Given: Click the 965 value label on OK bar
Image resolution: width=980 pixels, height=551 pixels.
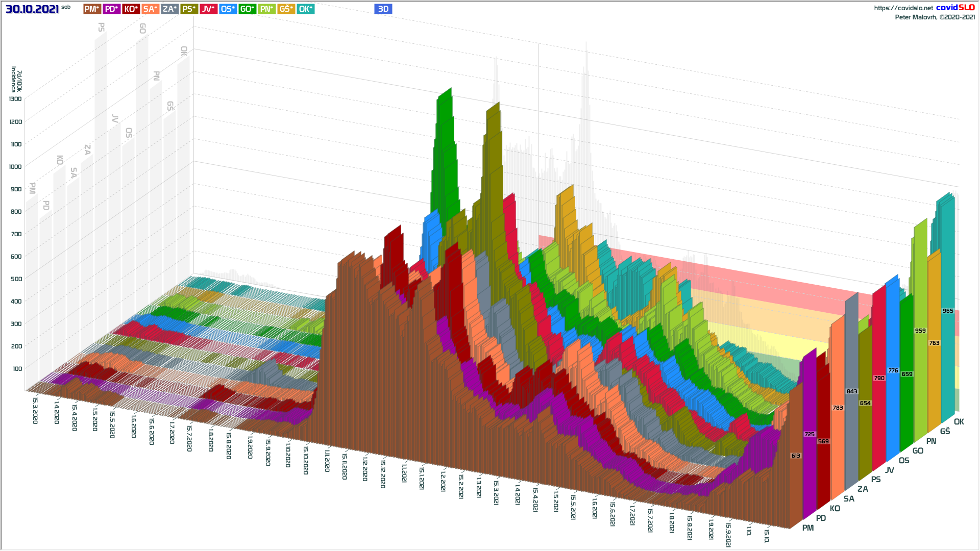Looking at the screenshot, I should click(947, 311).
